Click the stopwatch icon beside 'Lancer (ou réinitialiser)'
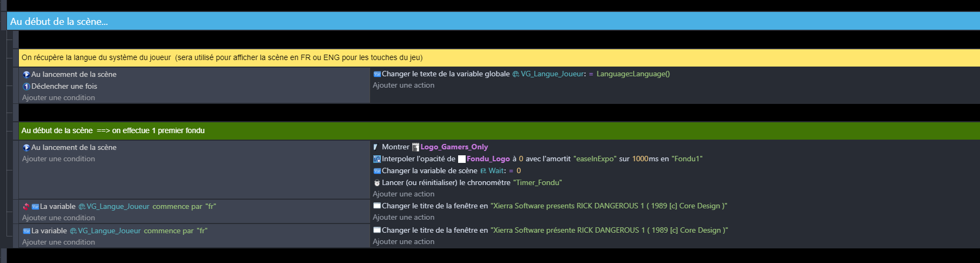Screen dimensions: 980x263 [x=377, y=183]
